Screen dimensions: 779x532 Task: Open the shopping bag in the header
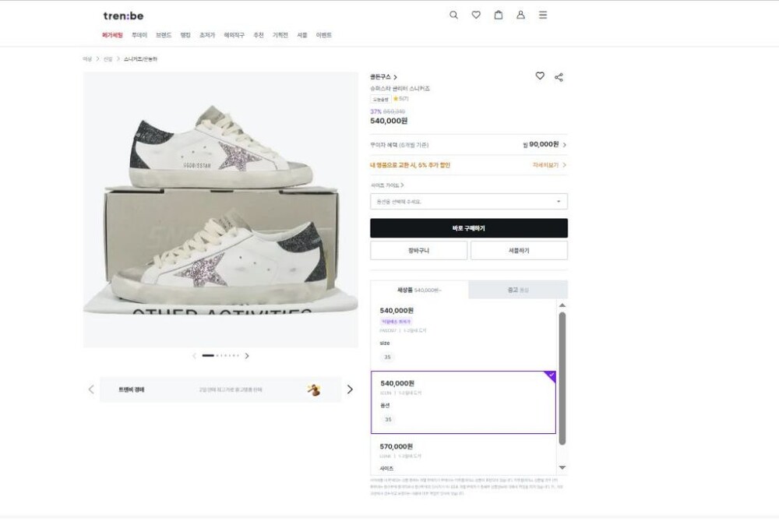(499, 15)
